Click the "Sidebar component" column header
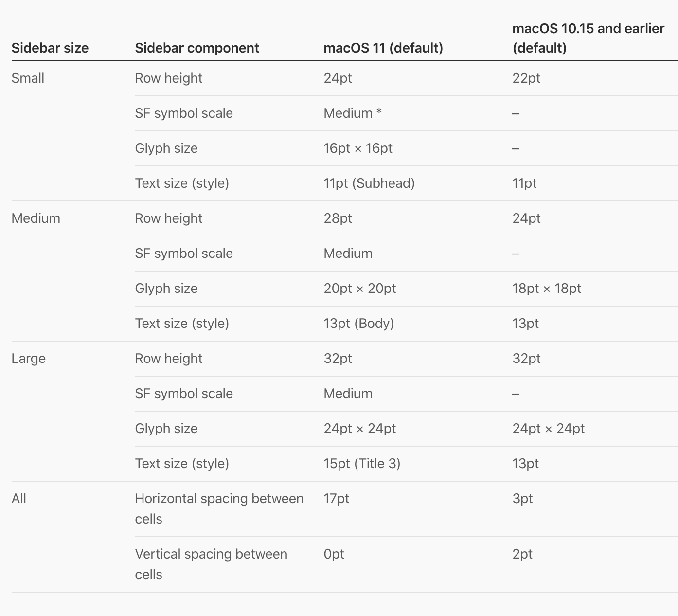Screen dimensions: 678x616 point(197,48)
